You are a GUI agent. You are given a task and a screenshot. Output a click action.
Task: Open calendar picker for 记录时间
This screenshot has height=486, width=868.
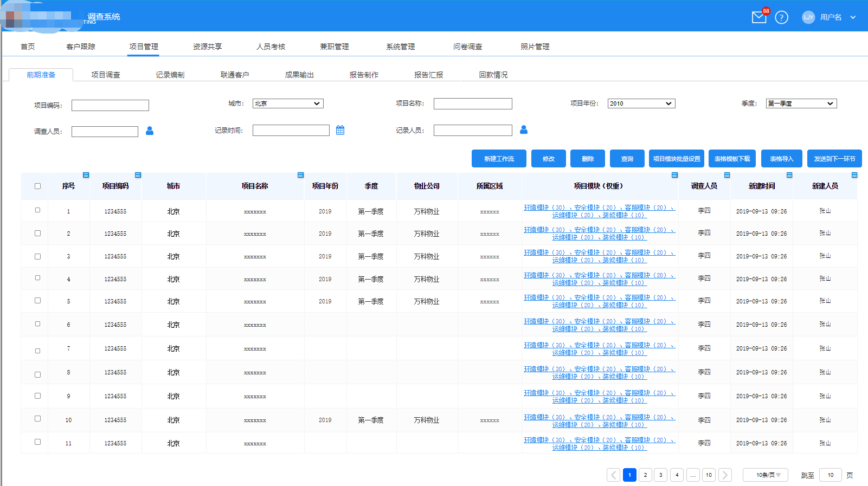tap(340, 130)
